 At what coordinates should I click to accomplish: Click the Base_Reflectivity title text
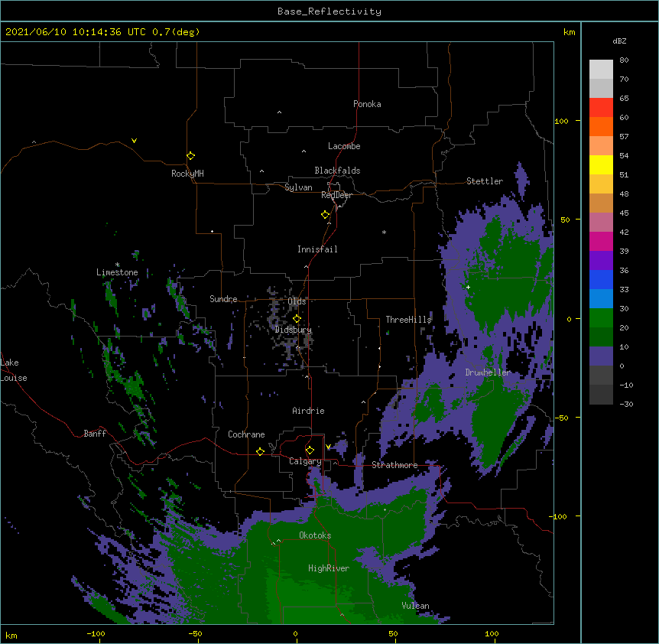pos(329,11)
